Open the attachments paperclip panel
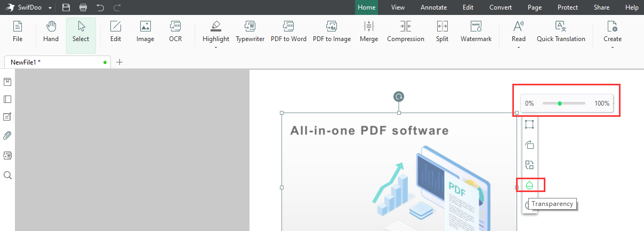This screenshot has height=231, width=644. point(7,136)
